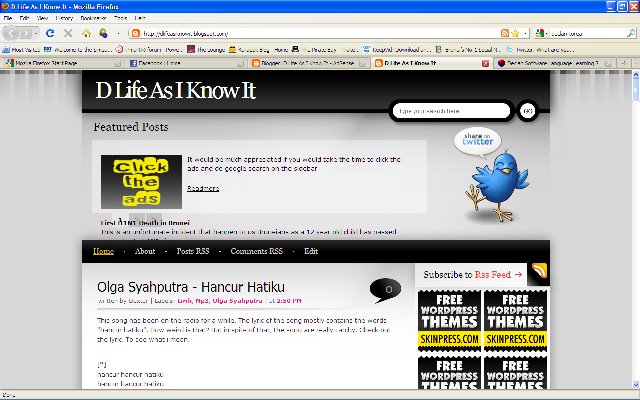
Task: Click the top-right Free WordPress Themes ad
Action: point(516,321)
